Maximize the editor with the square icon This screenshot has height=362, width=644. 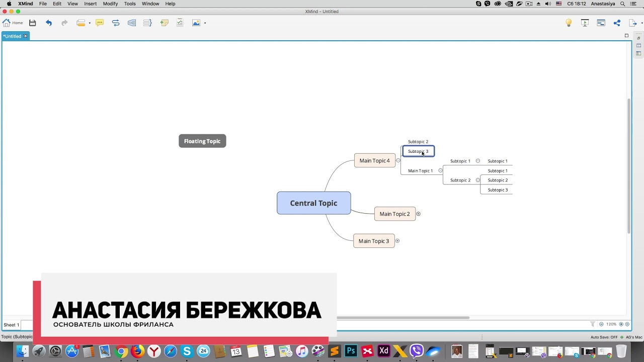coord(626,36)
